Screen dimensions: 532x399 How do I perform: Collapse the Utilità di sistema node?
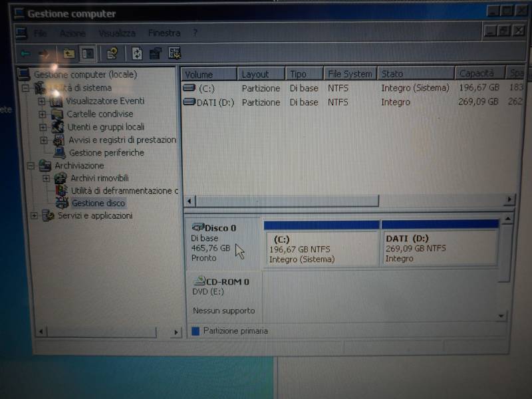[25, 88]
